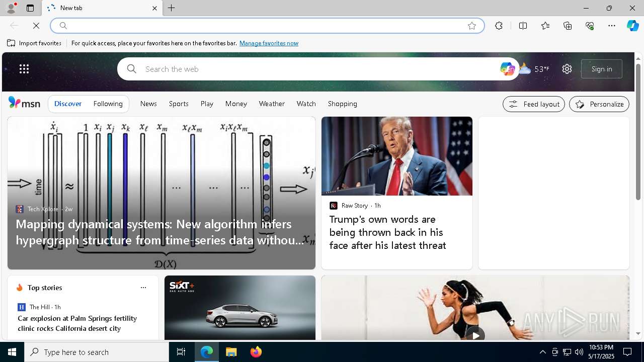Screen dimensions: 644x362
Task: Open the Watch section
Action: [x=306, y=104]
